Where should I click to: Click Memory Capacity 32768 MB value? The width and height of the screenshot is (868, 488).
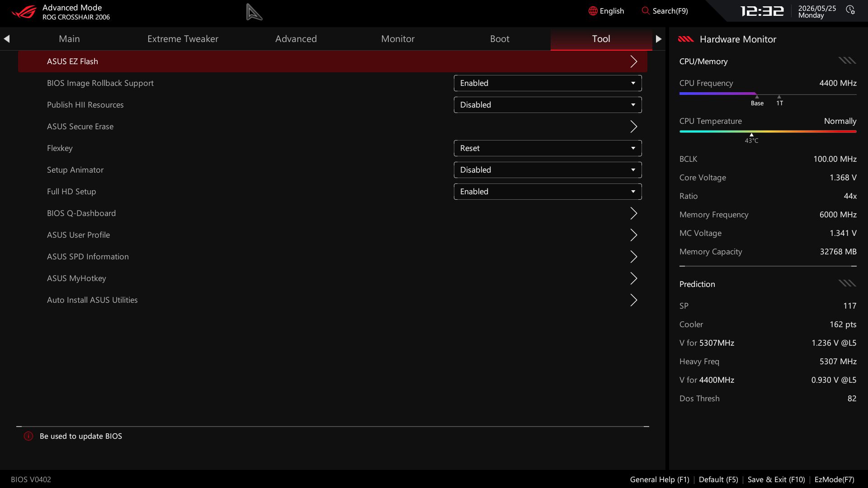click(838, 252)
